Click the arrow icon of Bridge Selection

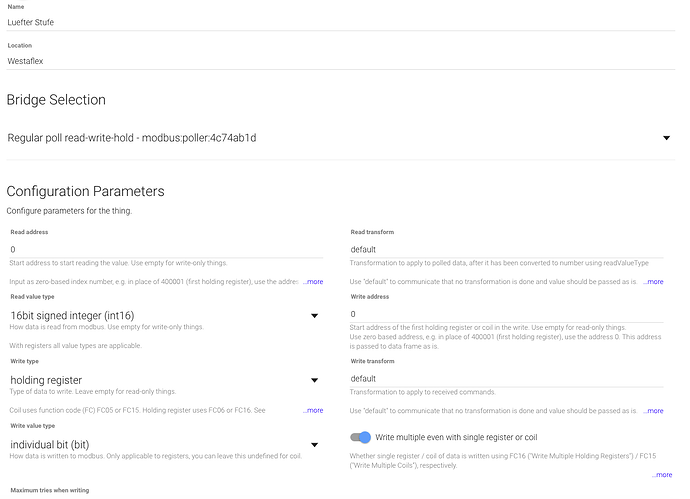pyautogui.click(x=667, y=138)
